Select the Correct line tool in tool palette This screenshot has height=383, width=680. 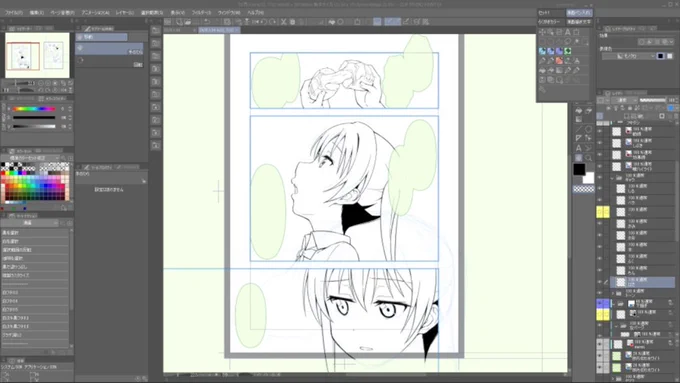pyautogui.click(x=588, y=148)
